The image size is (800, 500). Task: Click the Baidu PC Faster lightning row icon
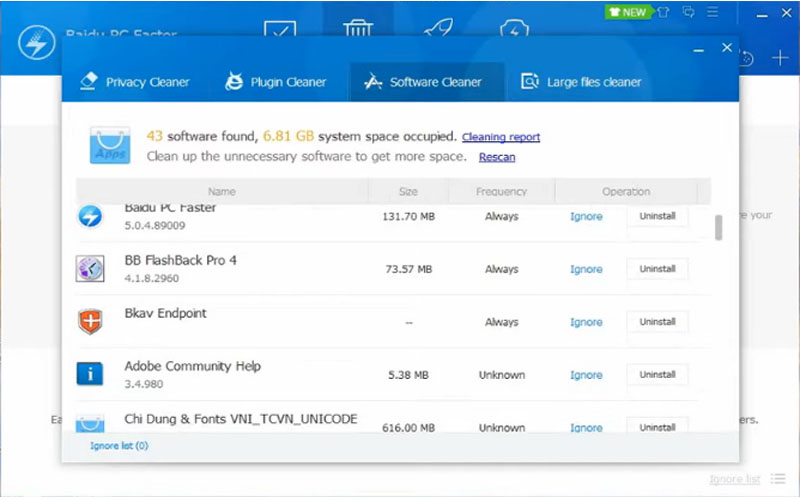coord(90,216)
